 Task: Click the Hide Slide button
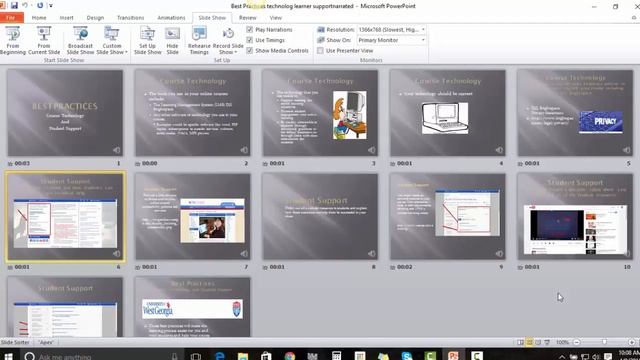coord(172,40)
